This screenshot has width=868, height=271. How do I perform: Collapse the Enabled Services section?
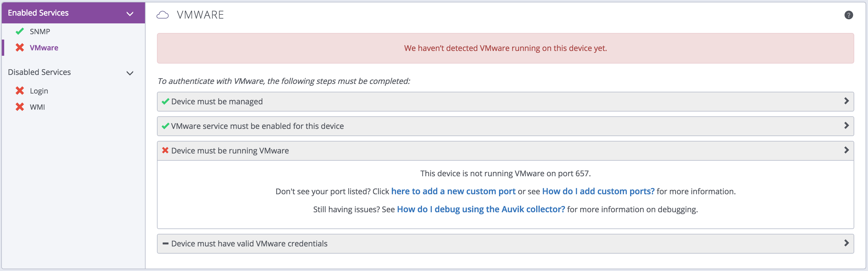[130, 14]
